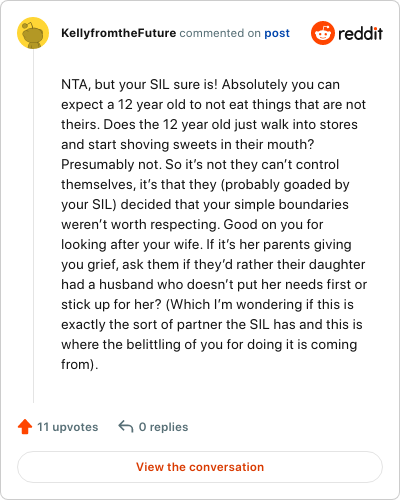Click the curved reply arrow icon

(126, 426)
